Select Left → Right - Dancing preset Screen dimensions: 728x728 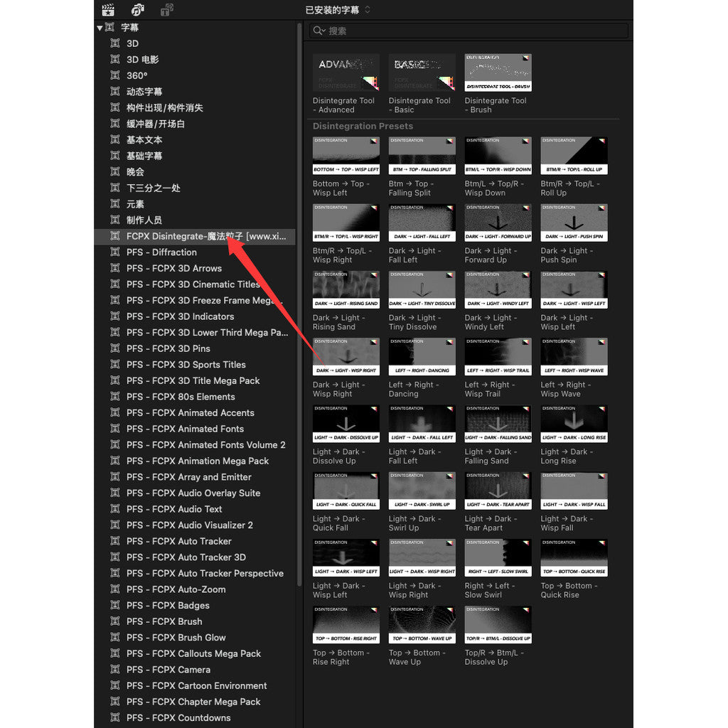[422, 357]
